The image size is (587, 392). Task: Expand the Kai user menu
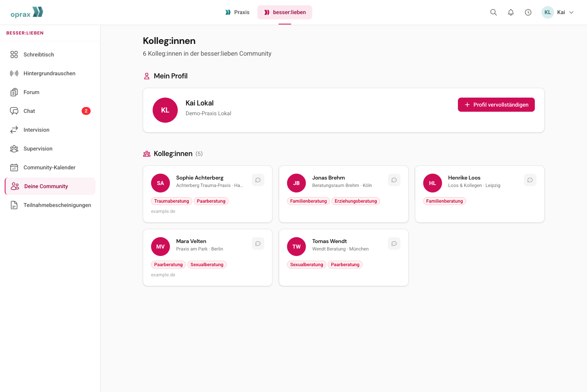[x=558, y=12]
